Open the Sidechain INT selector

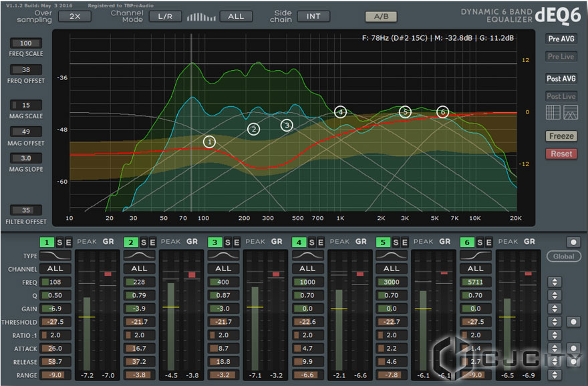point(313,17)
